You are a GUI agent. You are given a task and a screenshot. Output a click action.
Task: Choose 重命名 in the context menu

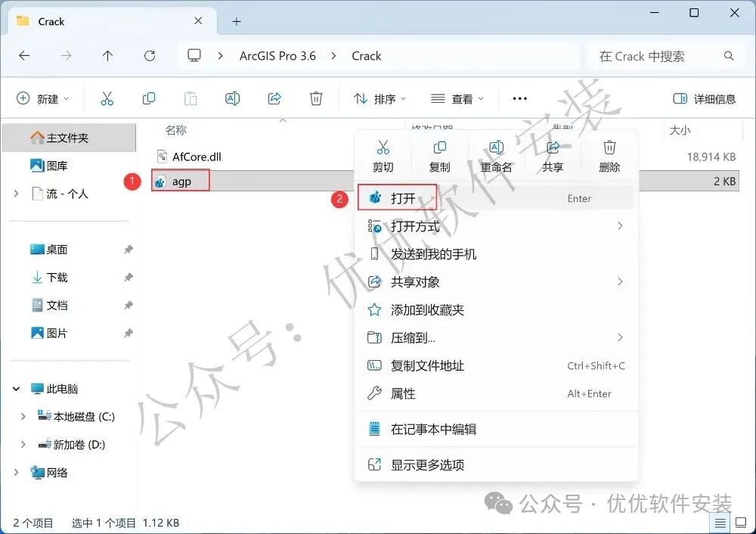496,157
